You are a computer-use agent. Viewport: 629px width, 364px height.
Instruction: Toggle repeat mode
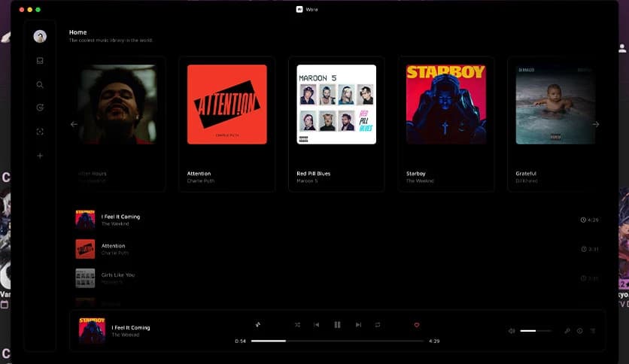point(378,325)
